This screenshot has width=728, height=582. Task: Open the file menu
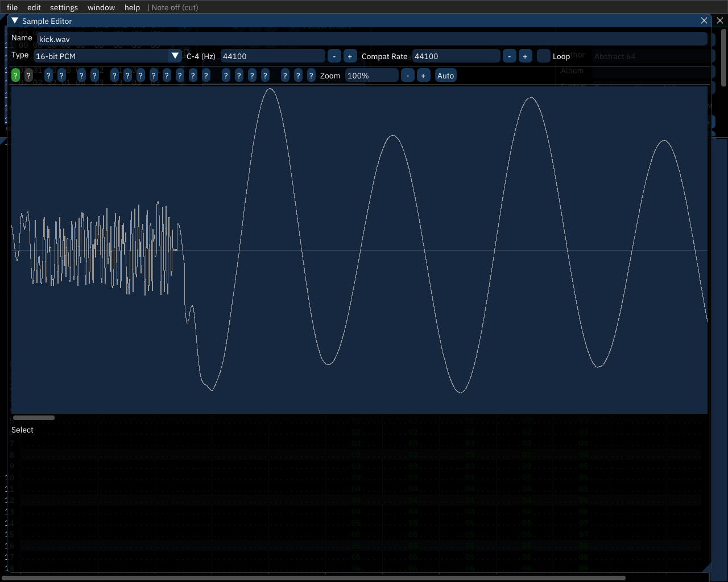click(12, 7)
